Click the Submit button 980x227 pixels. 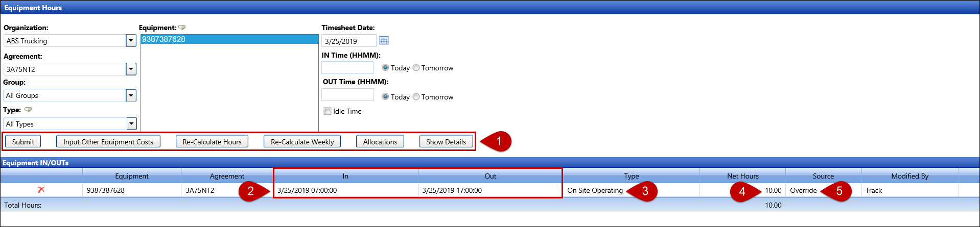click(23, 142)
